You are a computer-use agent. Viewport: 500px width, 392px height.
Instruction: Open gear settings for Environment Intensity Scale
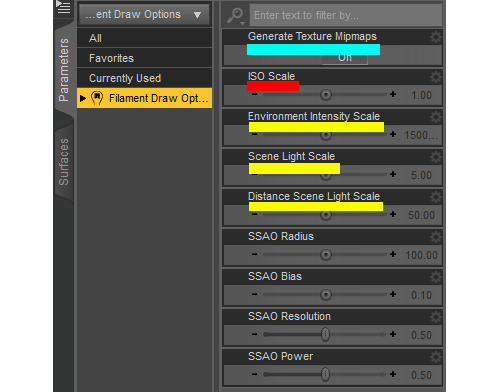(x=435, y=117)
